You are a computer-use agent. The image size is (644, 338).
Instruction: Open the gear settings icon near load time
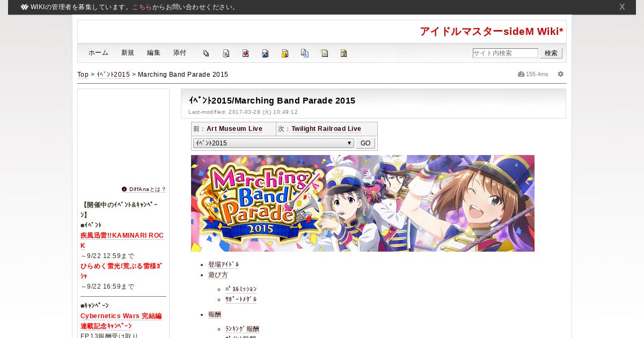click(561, 74)
